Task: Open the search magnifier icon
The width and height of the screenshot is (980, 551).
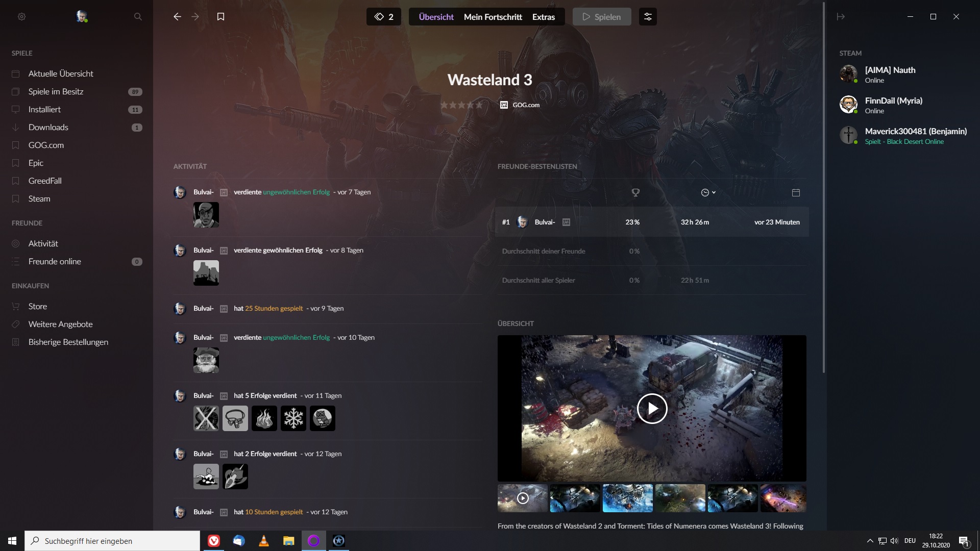Action: (138, 17)
